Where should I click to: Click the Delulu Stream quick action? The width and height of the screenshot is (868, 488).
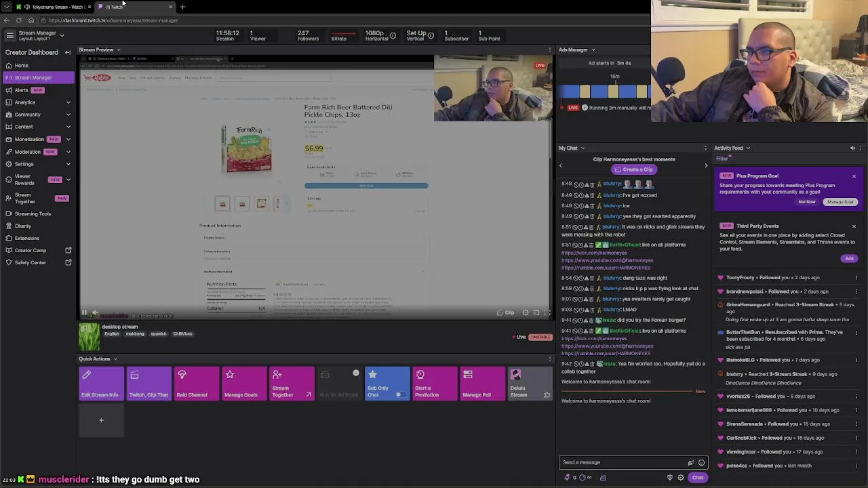(530, 384)
